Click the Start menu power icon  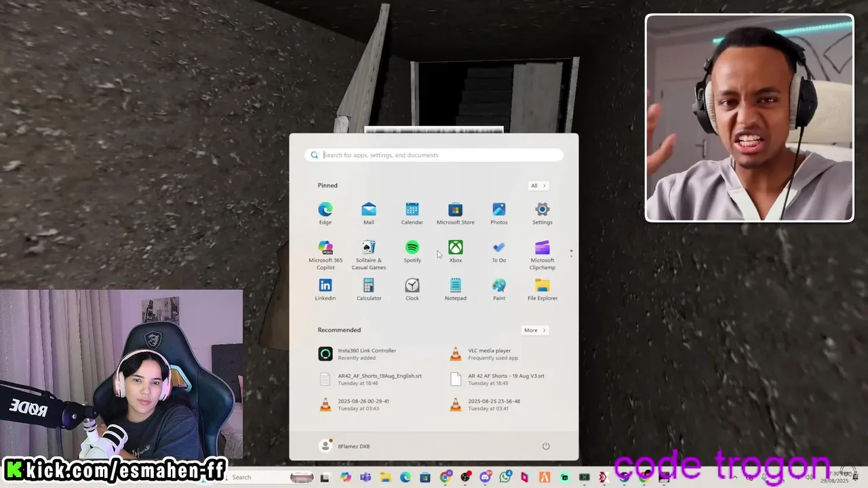[x=546, y=446]
